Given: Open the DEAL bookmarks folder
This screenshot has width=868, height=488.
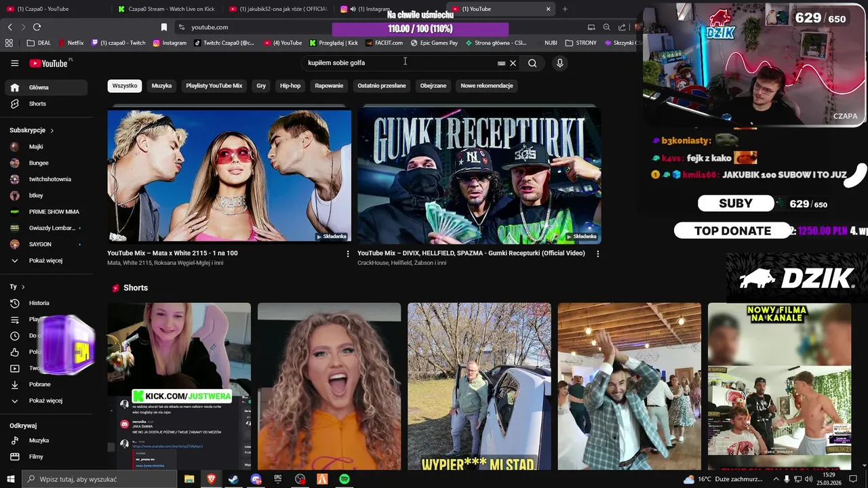Looking at the screenshot, I should (x=39, y=43).
